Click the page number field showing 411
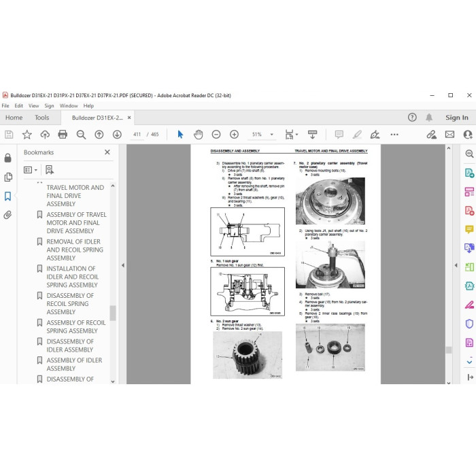Viewport: 476px width, 476px height. (137, 135)
